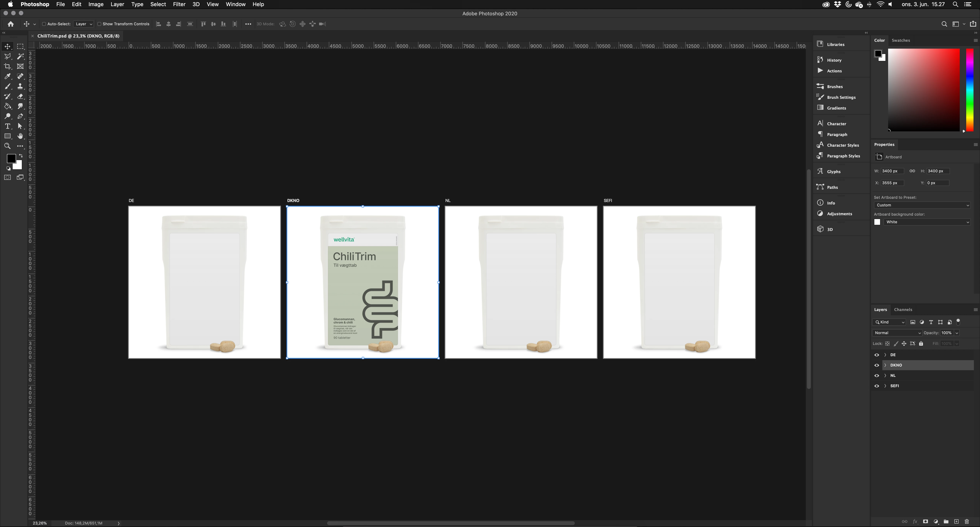
Task: Delete layer with trash icon
Action: click(x=967, y=521)
